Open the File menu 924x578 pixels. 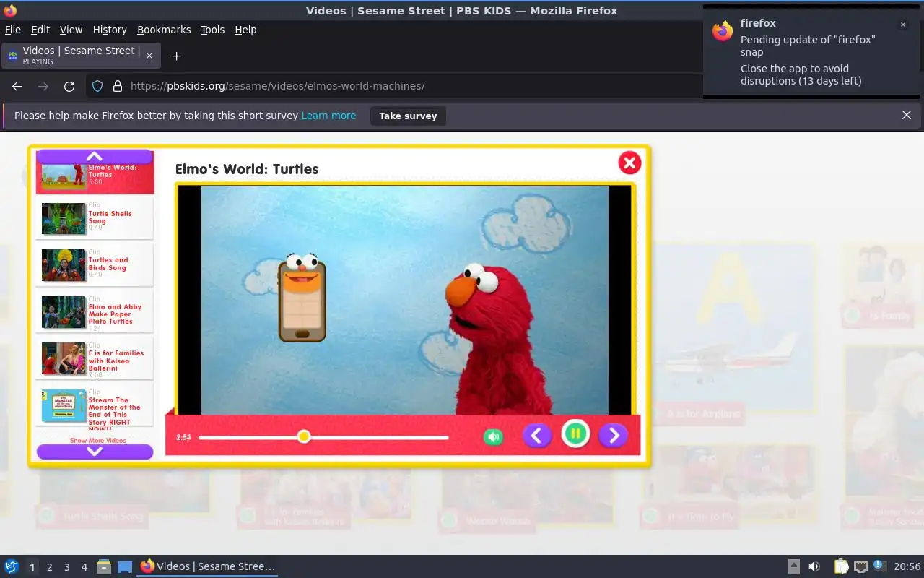(13, 30)
